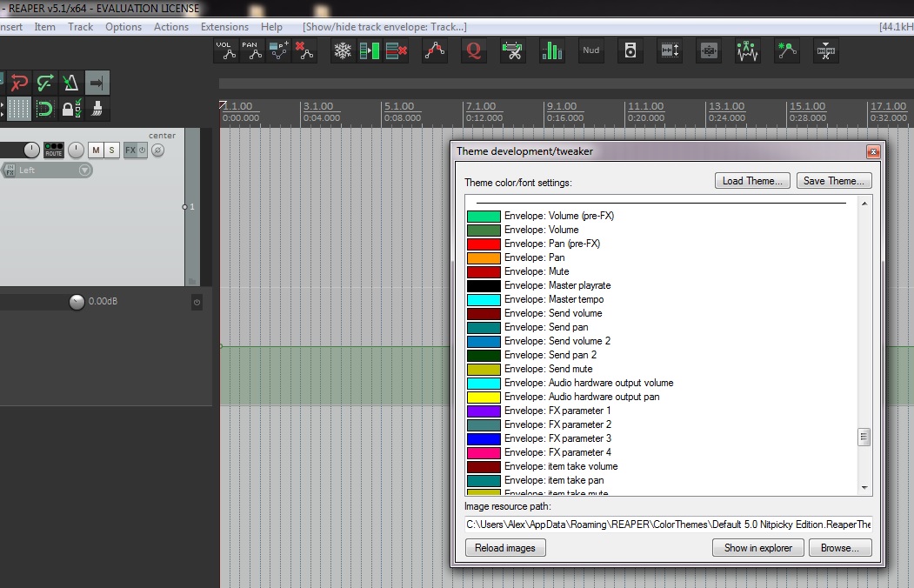Viewport: 914px width, 588px height.
Task: Open the track FX window
Action: click(130, 150)
